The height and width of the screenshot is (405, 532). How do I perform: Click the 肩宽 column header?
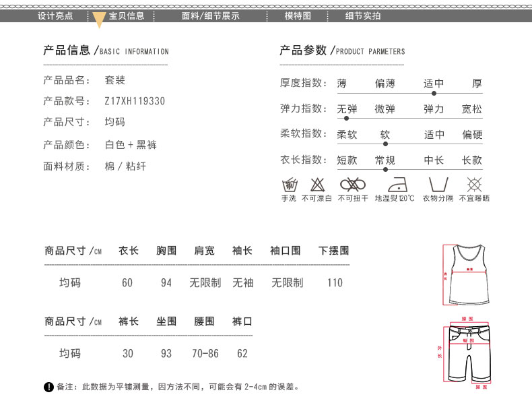click(x=204, y=251)
